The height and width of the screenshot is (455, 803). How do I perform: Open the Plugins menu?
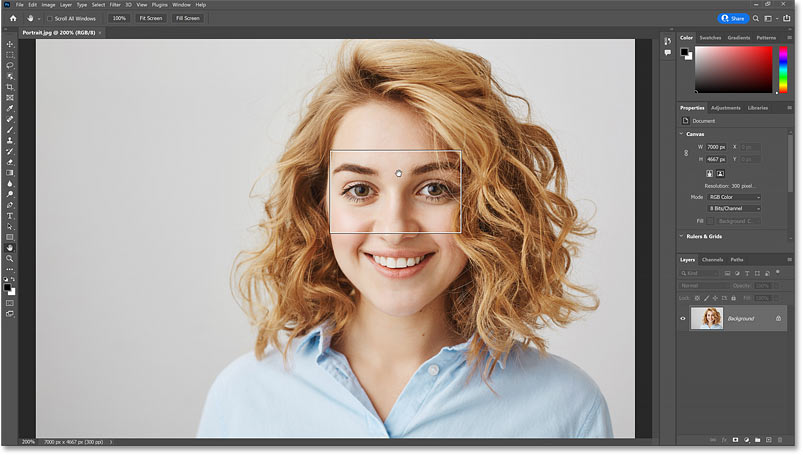coord(160,5)
